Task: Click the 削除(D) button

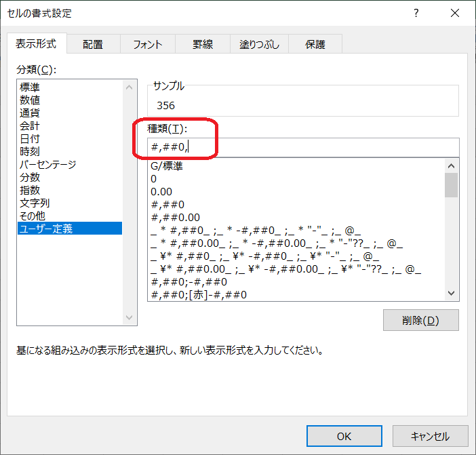Action: pos(420,320)
